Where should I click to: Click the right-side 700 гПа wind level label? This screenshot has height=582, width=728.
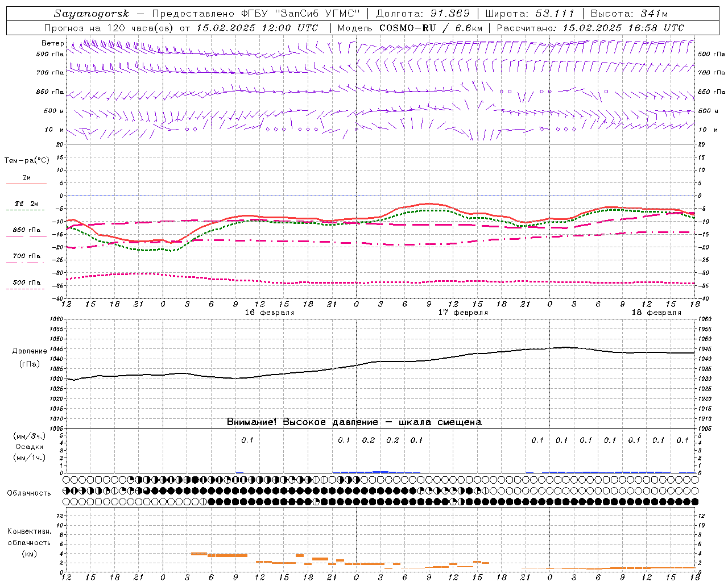click(712, 73)
